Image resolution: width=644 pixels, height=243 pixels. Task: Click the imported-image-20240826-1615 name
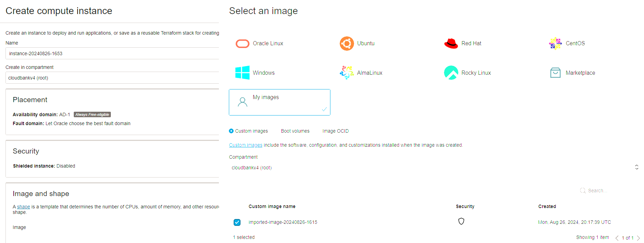pos(283,222)
